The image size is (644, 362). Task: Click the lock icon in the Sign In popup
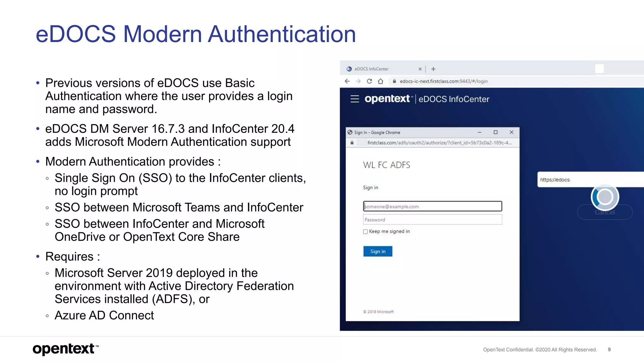click(352, 143)
